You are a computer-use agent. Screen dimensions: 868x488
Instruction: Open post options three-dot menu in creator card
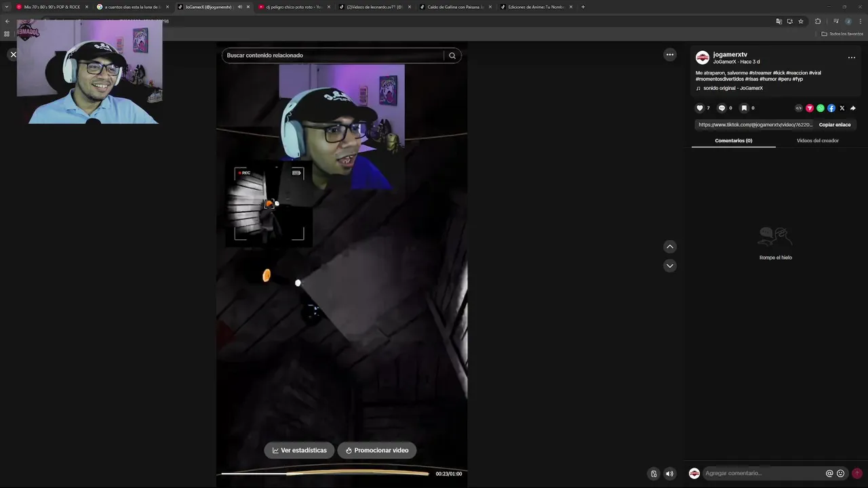tap(852, 58)
